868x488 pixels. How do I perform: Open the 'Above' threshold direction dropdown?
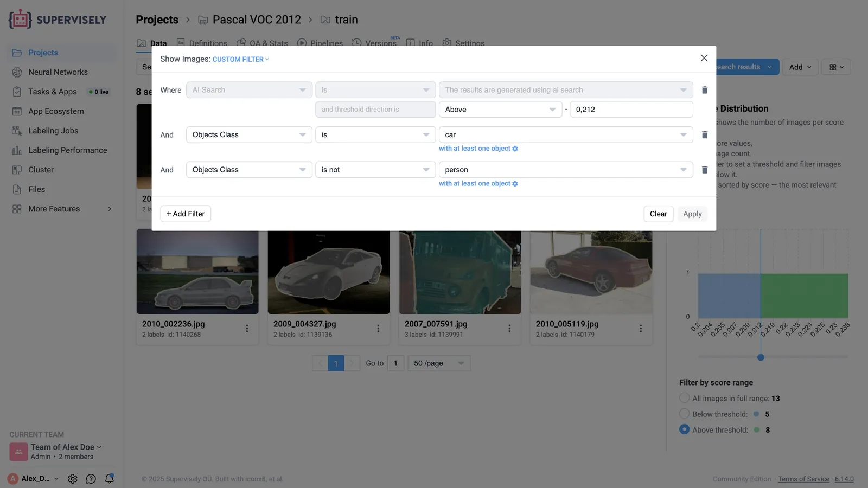(x=500, y=110)
